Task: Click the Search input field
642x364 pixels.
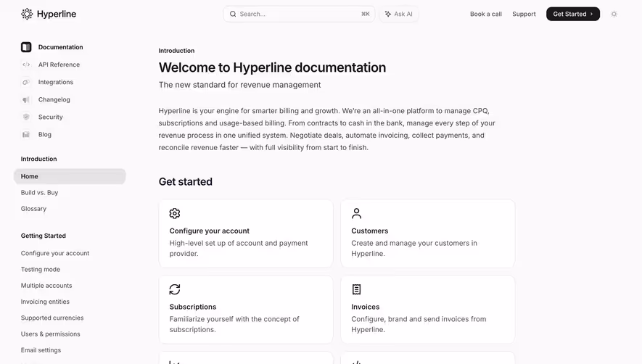Action: (299, 14)
